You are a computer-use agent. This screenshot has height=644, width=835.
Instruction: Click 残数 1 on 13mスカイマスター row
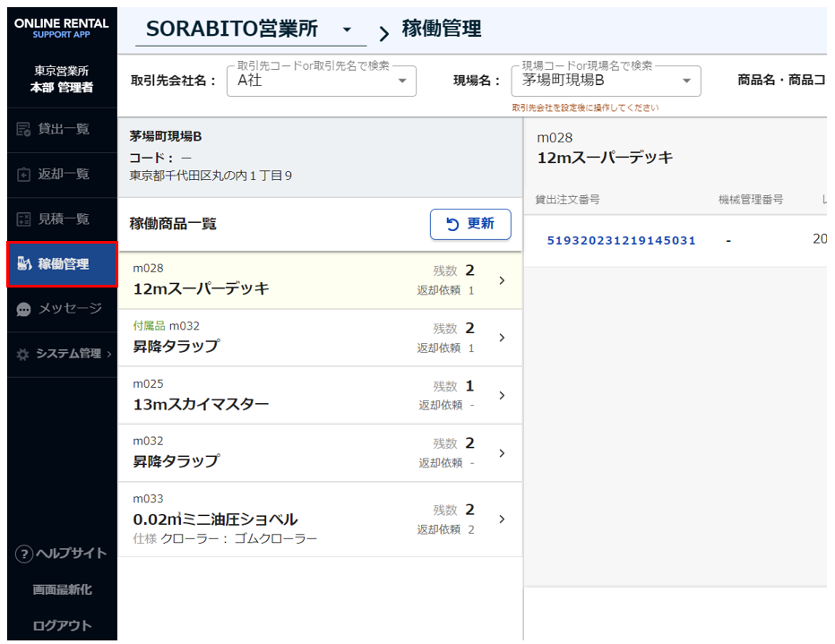[453, 386]
